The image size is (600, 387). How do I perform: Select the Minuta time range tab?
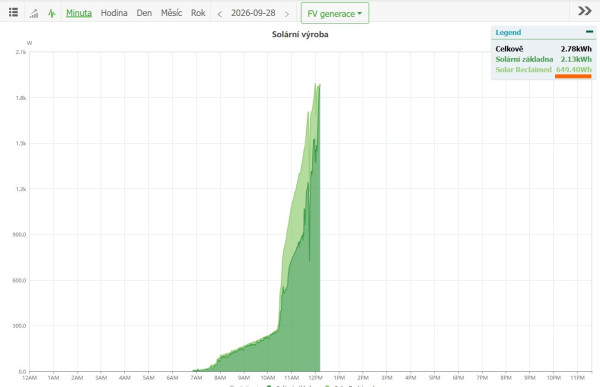(79, 13)
